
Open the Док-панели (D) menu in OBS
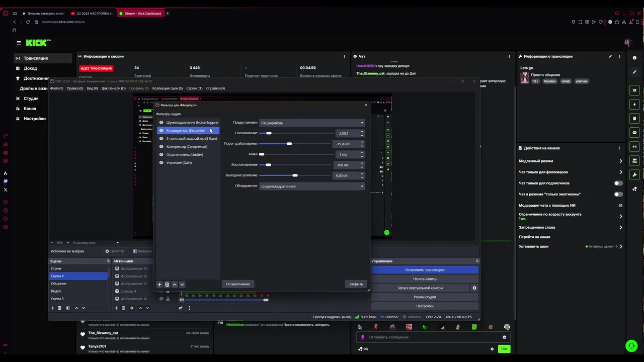click(x=113, y=88)
